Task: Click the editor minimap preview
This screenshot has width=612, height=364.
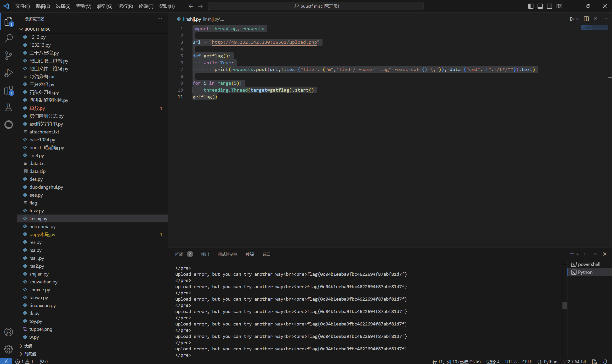Action: point(595,28)
